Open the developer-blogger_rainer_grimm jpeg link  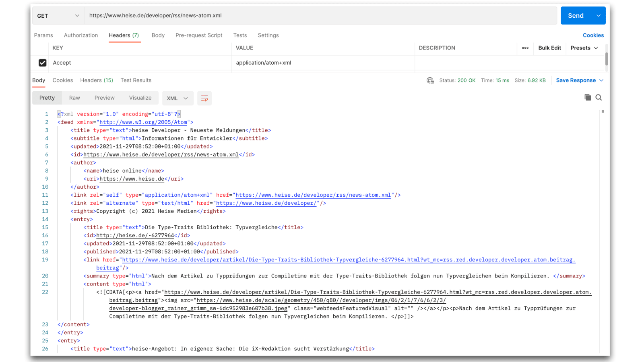point(198,309)
